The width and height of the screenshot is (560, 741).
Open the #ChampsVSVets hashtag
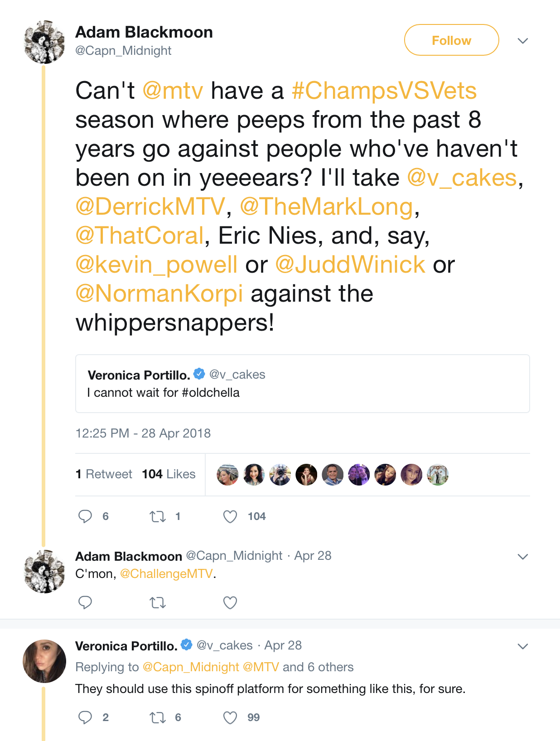click(384, 91)
